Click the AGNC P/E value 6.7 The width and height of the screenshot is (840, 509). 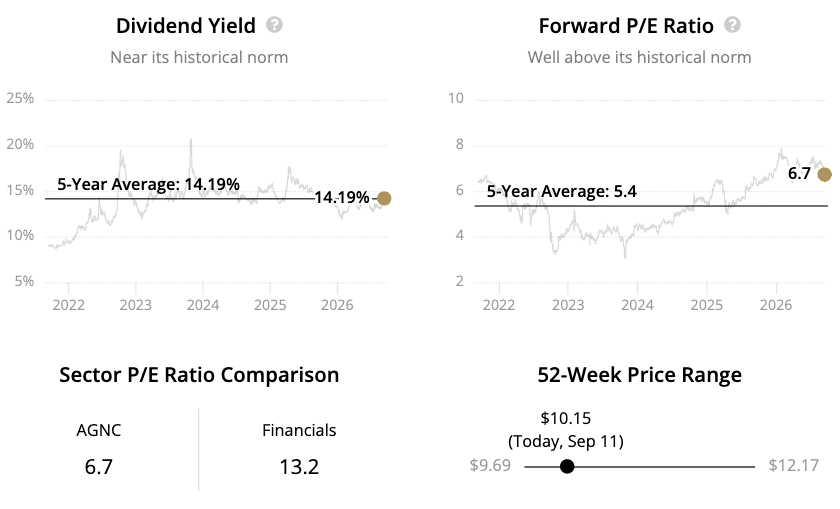click(x=99, y=467)
